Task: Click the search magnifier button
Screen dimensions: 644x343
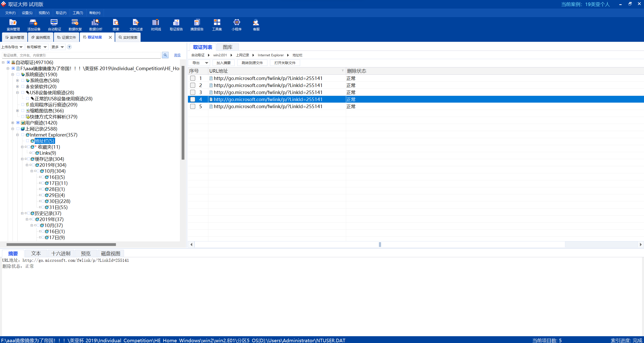Action: click(165, 55)
